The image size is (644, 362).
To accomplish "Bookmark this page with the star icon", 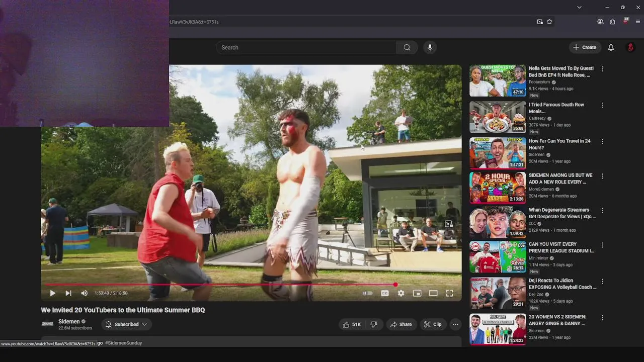I will tap(549, 22).
